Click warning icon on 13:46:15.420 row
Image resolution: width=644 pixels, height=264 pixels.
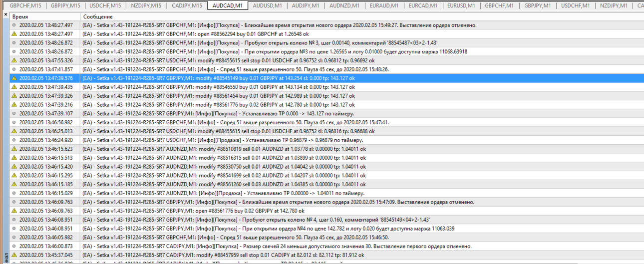coord(14,167)
